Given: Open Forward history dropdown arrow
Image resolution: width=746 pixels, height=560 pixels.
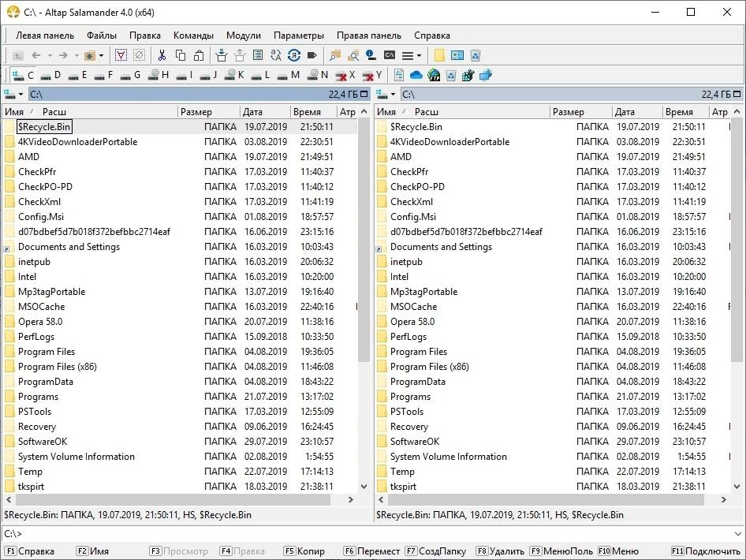Looking at the screenshot, I should [76, 56].
